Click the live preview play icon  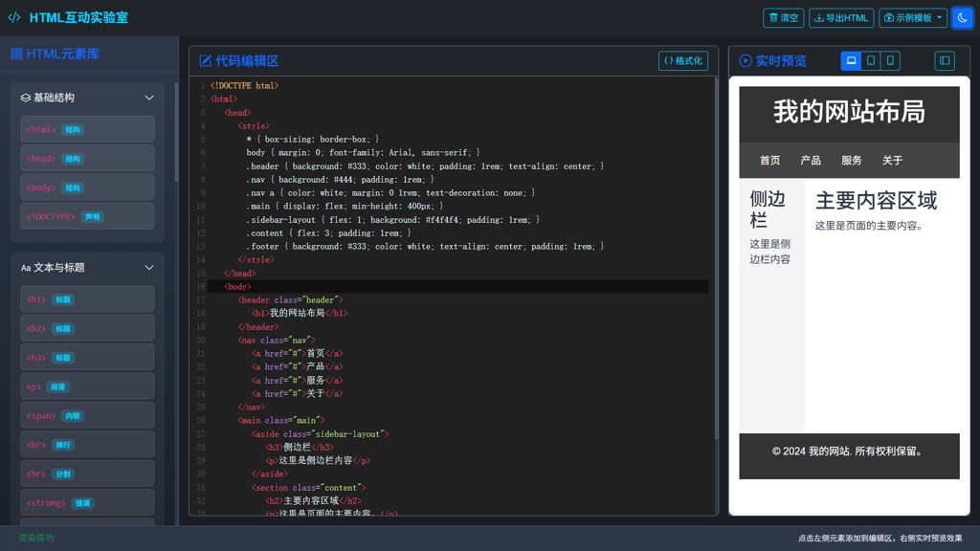point(746,61)
